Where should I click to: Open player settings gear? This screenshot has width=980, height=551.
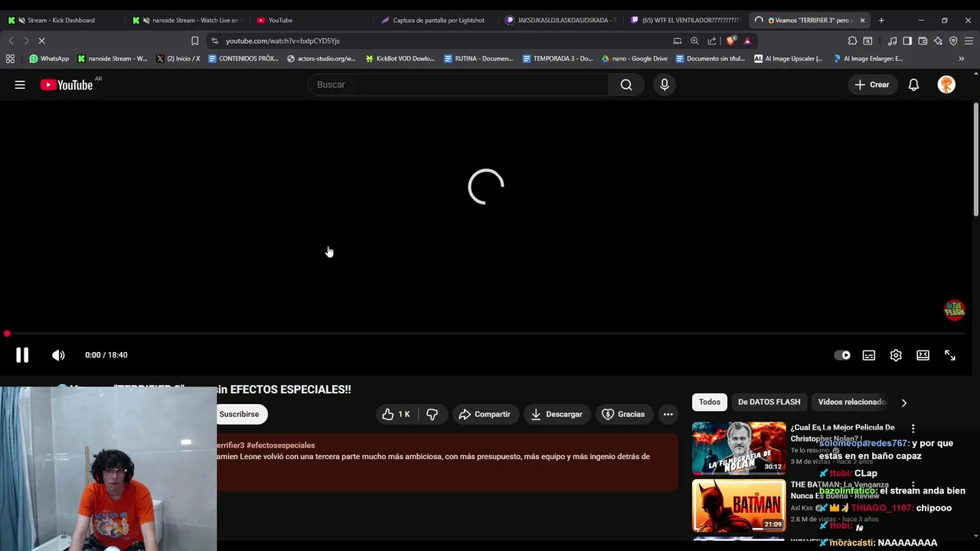click(896, 355)
